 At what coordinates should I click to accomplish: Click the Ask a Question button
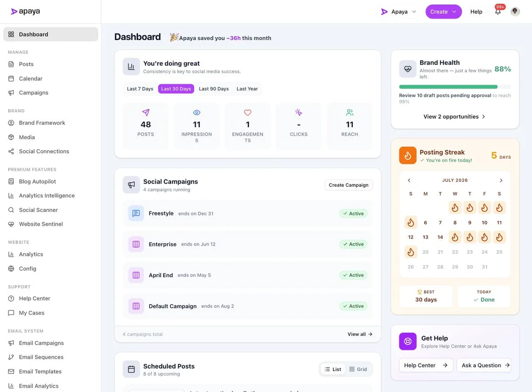pos(484,365)
